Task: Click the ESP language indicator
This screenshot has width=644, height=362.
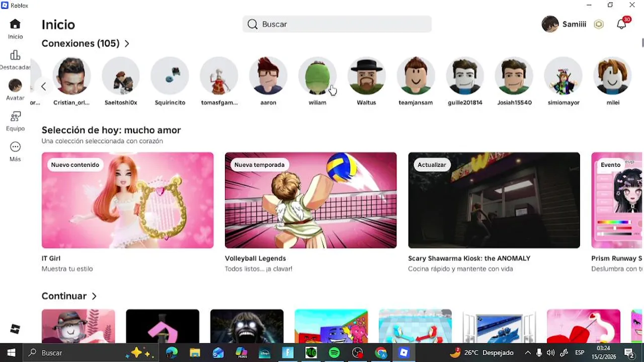Action: [x=580, y=353]
